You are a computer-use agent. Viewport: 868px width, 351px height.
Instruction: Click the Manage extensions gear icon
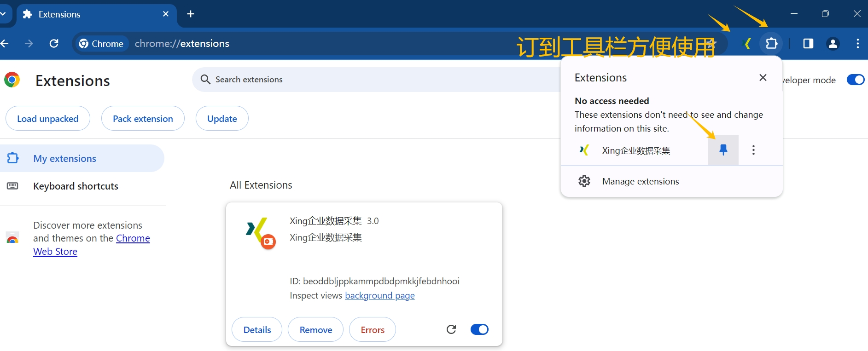coord(584,181)
